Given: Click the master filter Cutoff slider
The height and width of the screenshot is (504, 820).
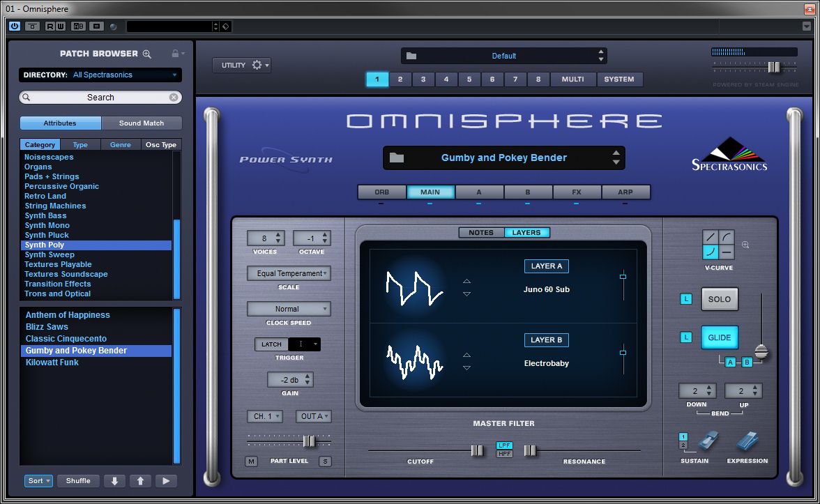Looking at the screenshot, I should tap(477, 450).
